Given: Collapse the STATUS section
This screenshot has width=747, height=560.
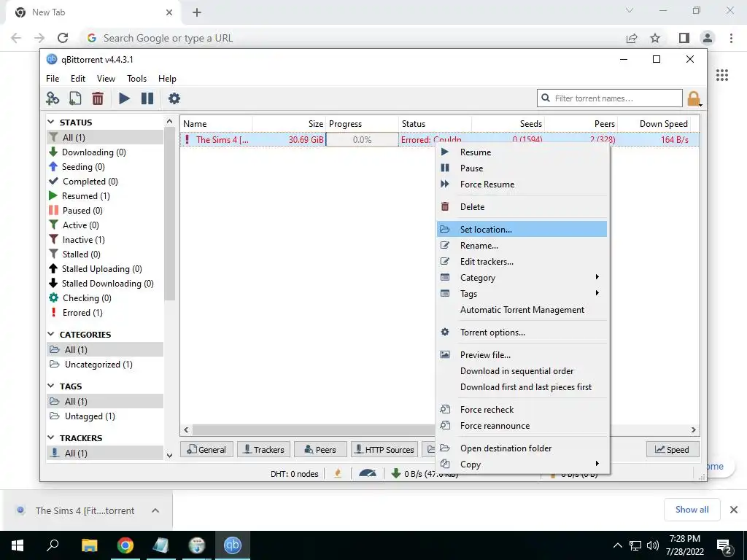Looking at the screenshot, I should coord(52,122).
